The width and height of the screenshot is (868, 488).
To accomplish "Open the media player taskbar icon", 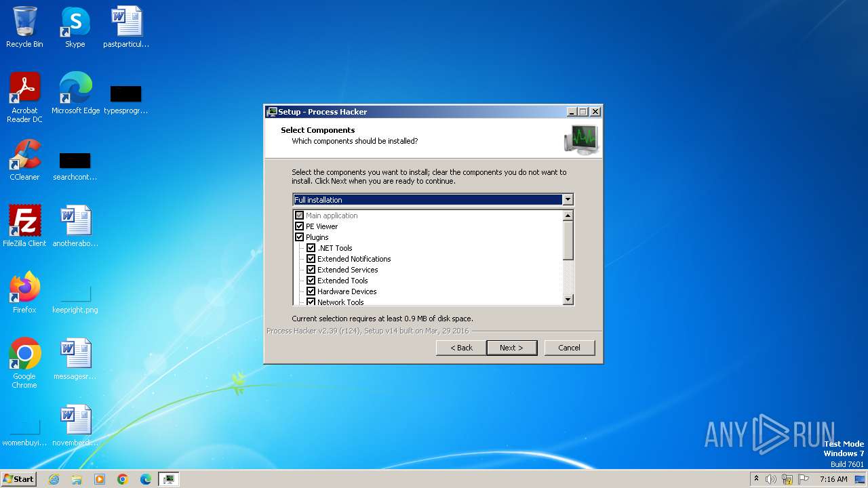I will [x=100, y=479].
